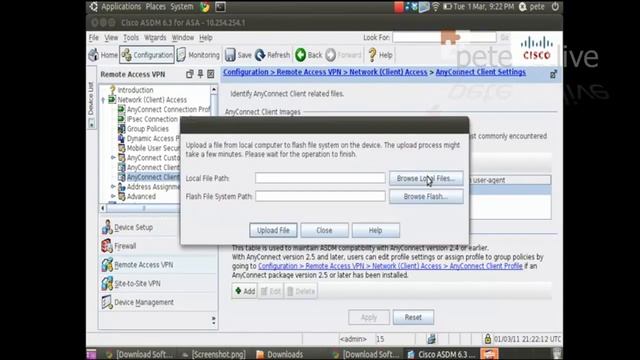Select AnyConnect Connection Profiles tree item
The width and height of the screenshot is (640, 360).
(x=168, y=109)
